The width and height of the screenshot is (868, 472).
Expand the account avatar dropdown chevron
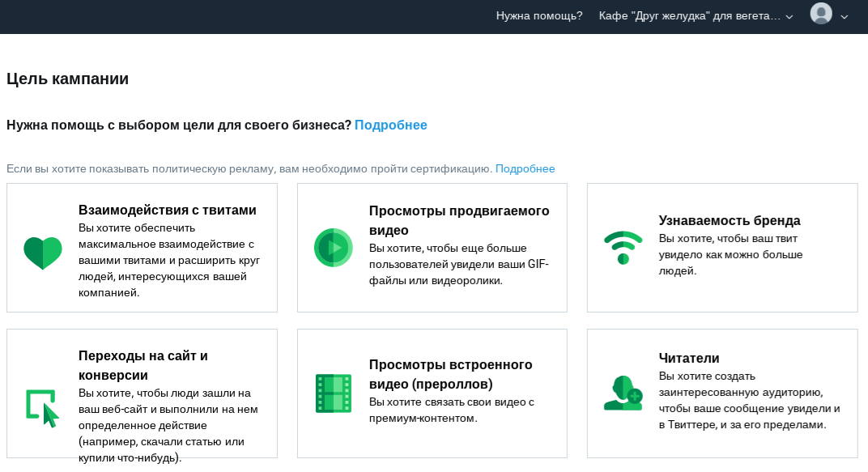pos(845,16)
